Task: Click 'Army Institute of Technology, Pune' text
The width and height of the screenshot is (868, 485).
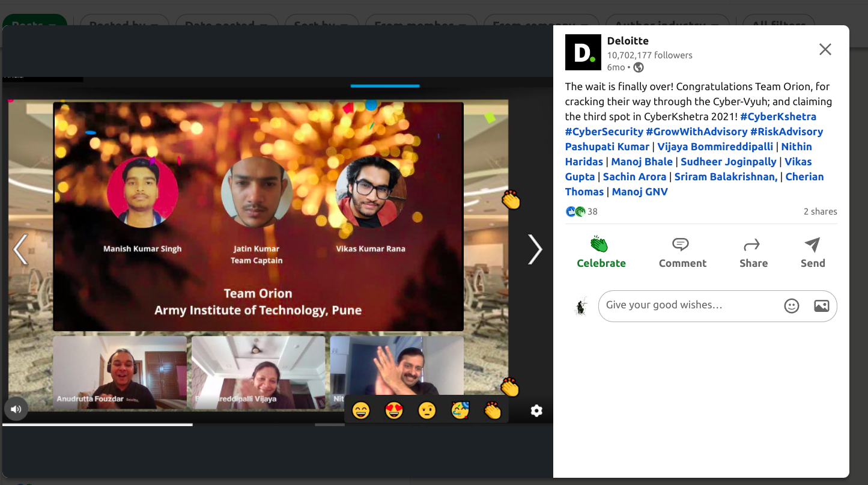Action: (x=258, y=311)
